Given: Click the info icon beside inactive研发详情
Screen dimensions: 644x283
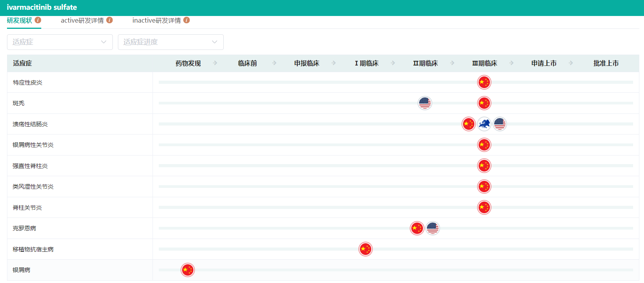Looking at the screenshot, I should tap(186, 20).
